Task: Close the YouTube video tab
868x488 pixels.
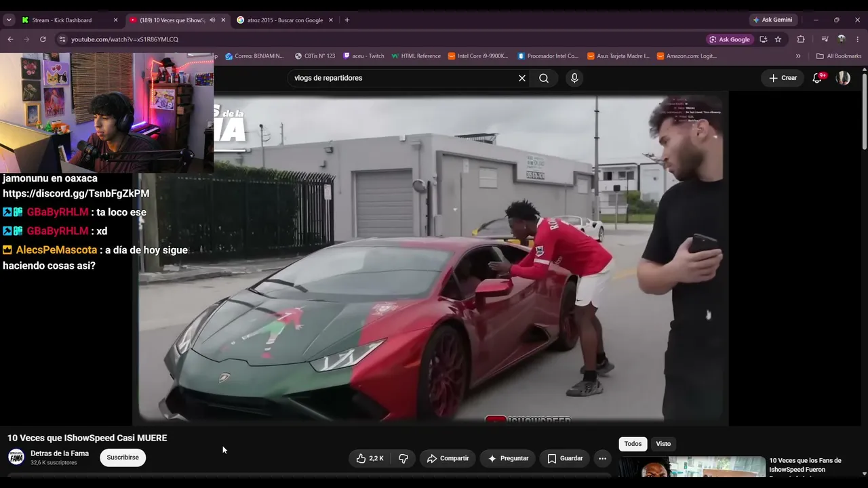Action: tap(223, 20)
